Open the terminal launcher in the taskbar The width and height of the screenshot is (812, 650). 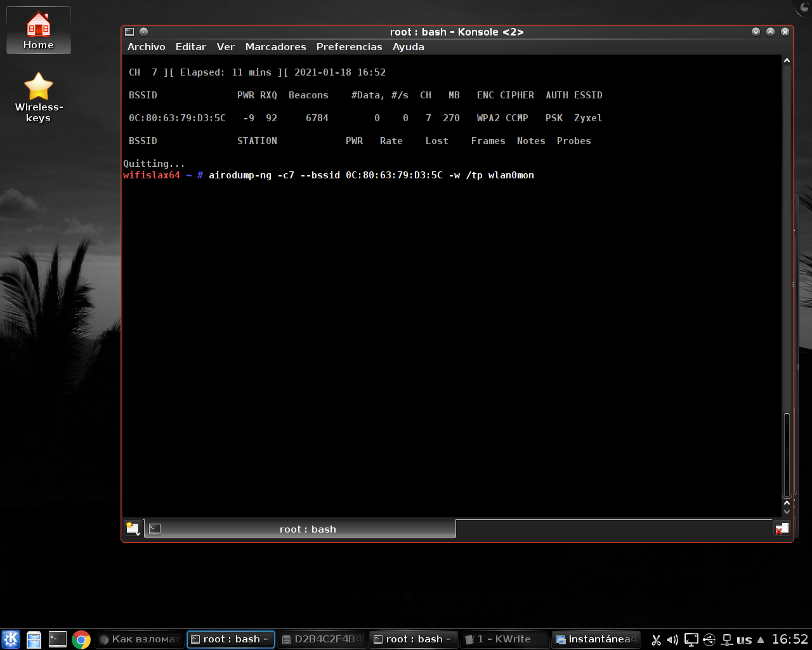click(58, 639)
